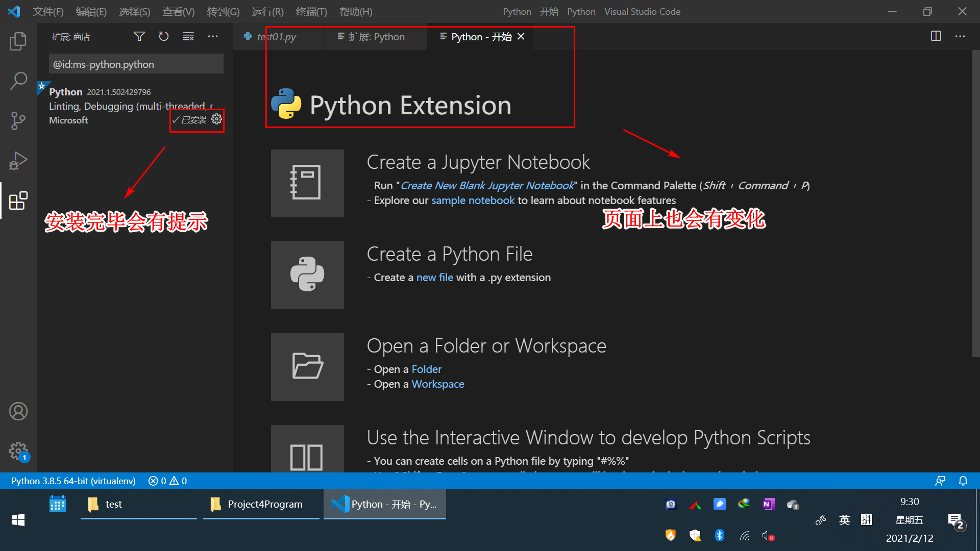This screenshot has height=551, width=980.
Task: Open the Run and Debug view
Action: 18,160
